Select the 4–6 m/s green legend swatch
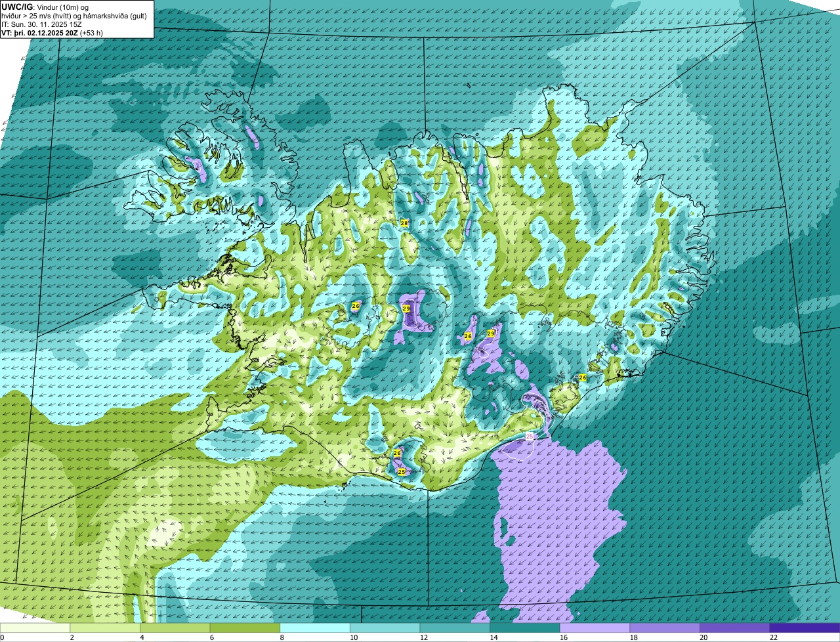The image size is (840, 642). 175,628
